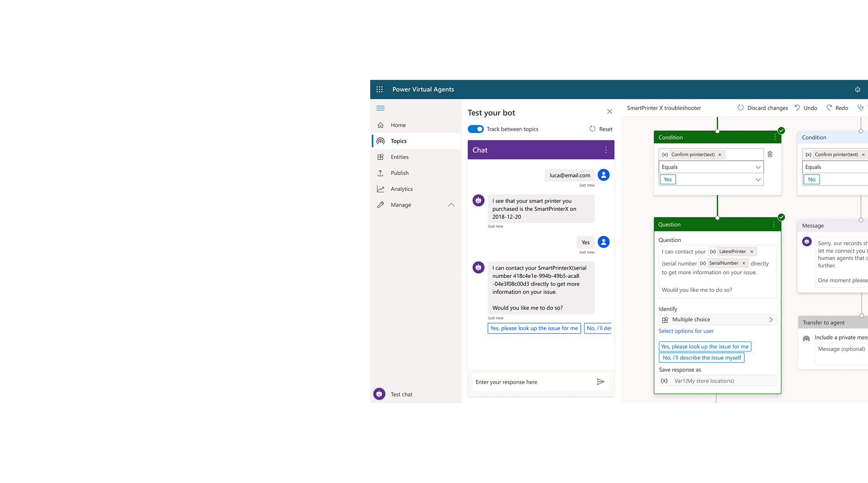Open the Equals operator dropdown in green Condition
The image size is (868, 483).
pos(711,167)
